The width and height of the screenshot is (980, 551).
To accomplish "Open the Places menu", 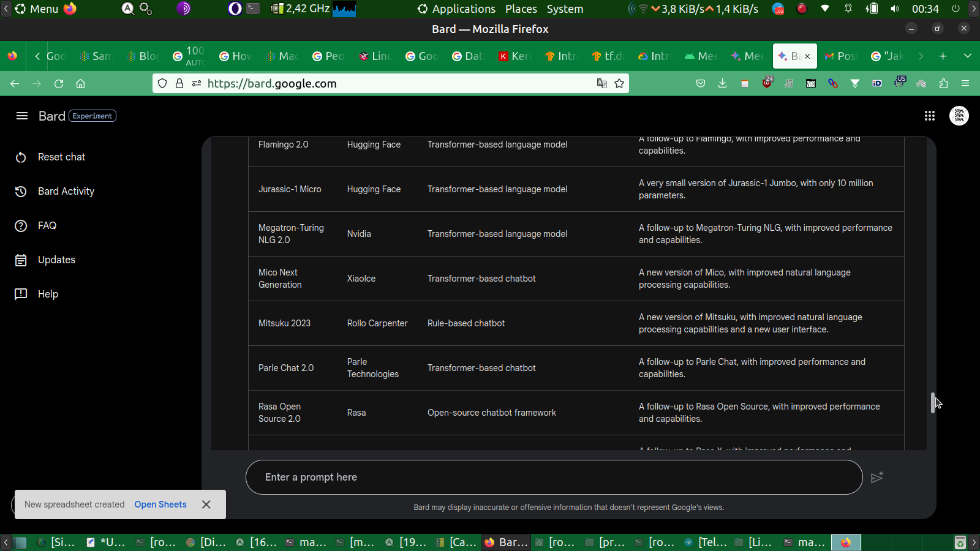I will [521, 9].
